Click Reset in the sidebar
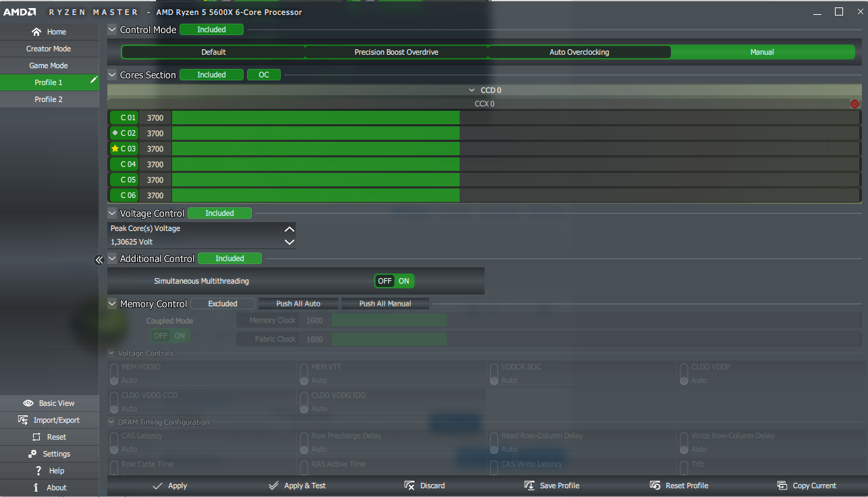 (49, 437)
